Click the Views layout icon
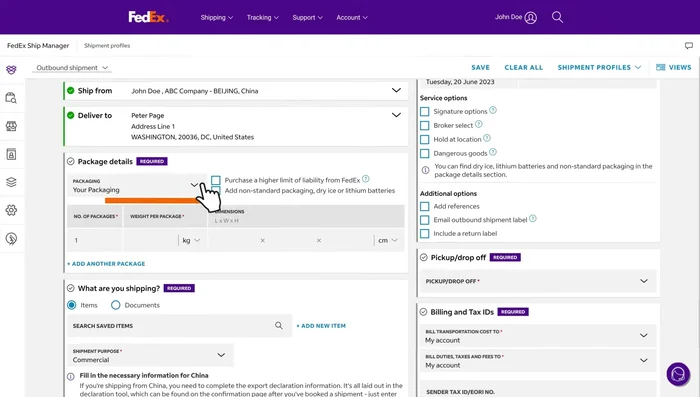This screenshot has width=700, height=397. [x=660, y=67]
